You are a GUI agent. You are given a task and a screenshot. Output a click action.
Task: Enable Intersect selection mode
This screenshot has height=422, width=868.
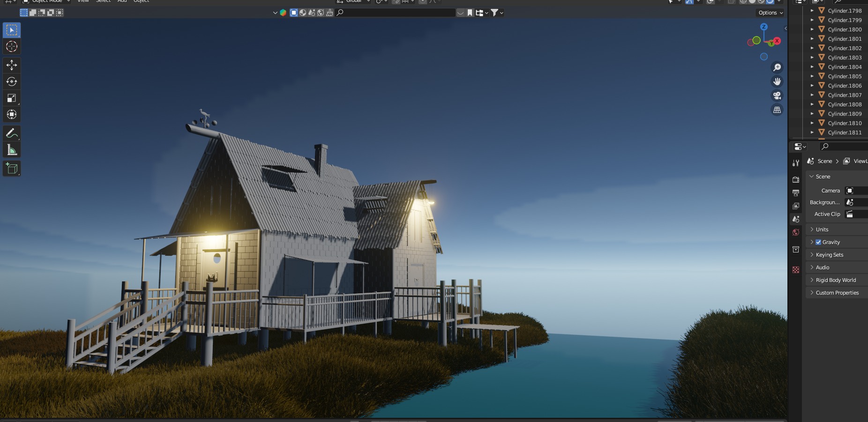click(60, 13)
